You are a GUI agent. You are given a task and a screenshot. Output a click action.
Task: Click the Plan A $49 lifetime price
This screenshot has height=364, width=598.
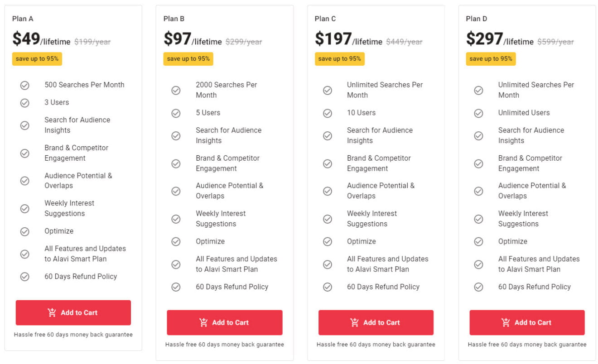(41, 39)
